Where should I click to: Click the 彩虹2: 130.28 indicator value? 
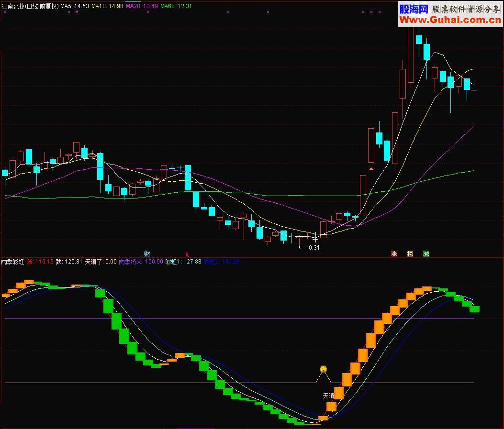coord(222,262)
